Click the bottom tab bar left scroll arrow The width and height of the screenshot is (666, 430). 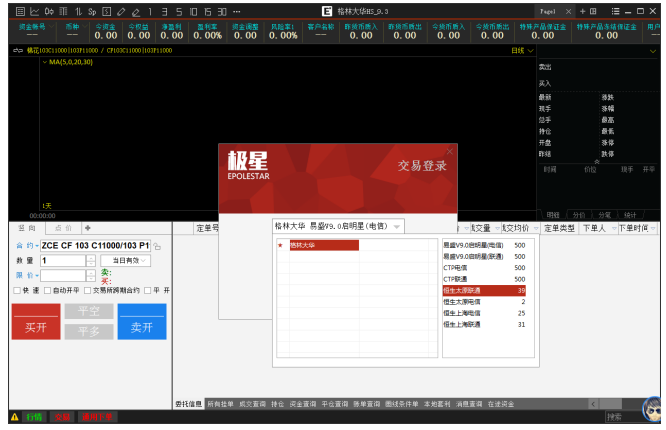coord(593,404)
